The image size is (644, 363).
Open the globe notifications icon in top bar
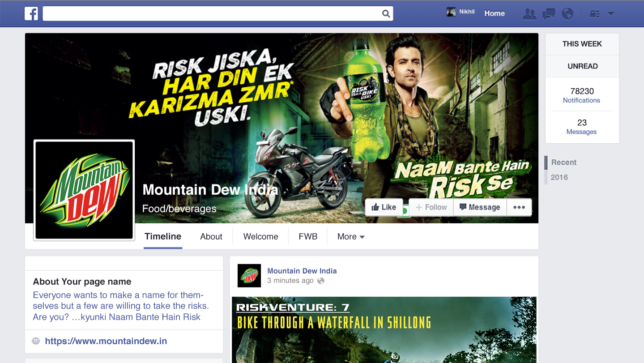point(567,14)
